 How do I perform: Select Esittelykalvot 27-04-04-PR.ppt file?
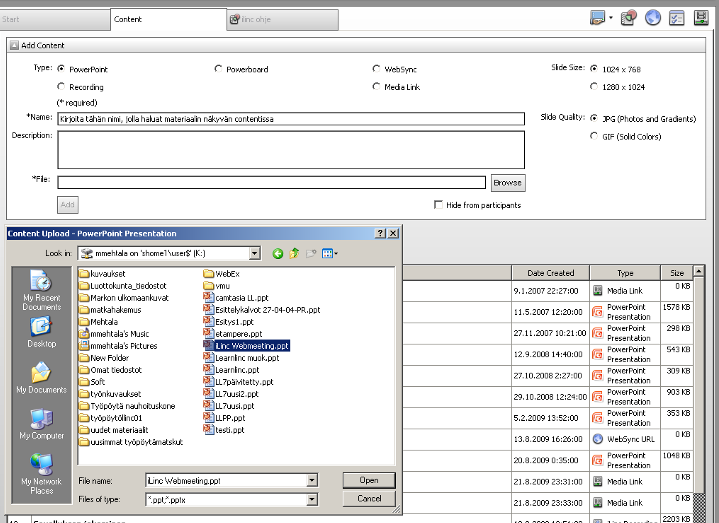[x=262, y=310]
